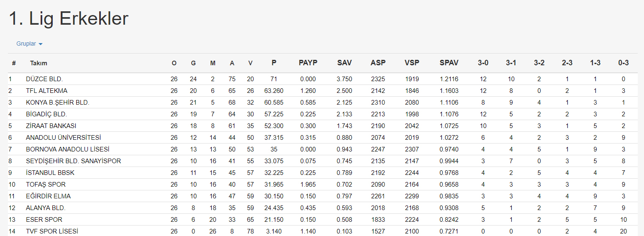Click on KONYA B.ŞEHİR BLD. team name
644x236 pixels.
pyautogui.click(x=57, y=103)
